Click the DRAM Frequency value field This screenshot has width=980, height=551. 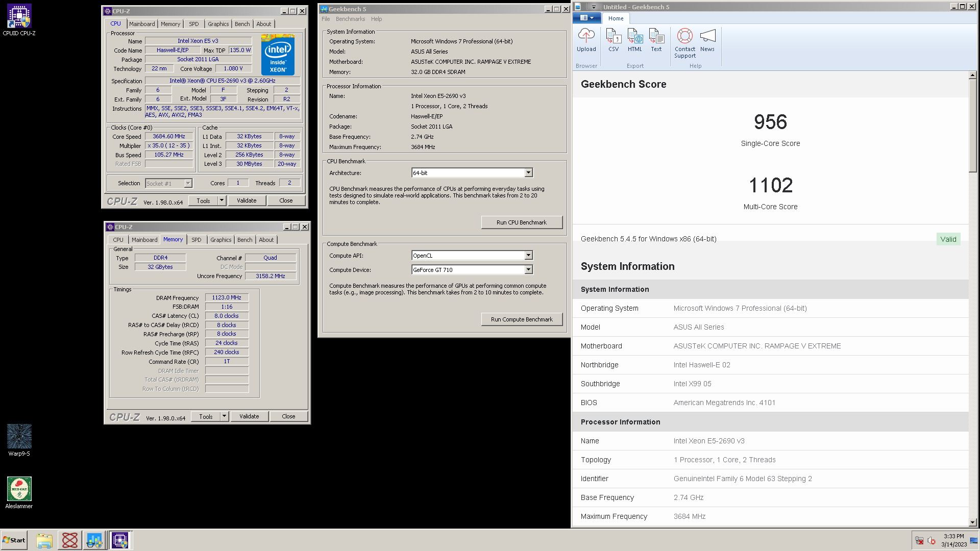pyautogui.click(x=227, y=298)
